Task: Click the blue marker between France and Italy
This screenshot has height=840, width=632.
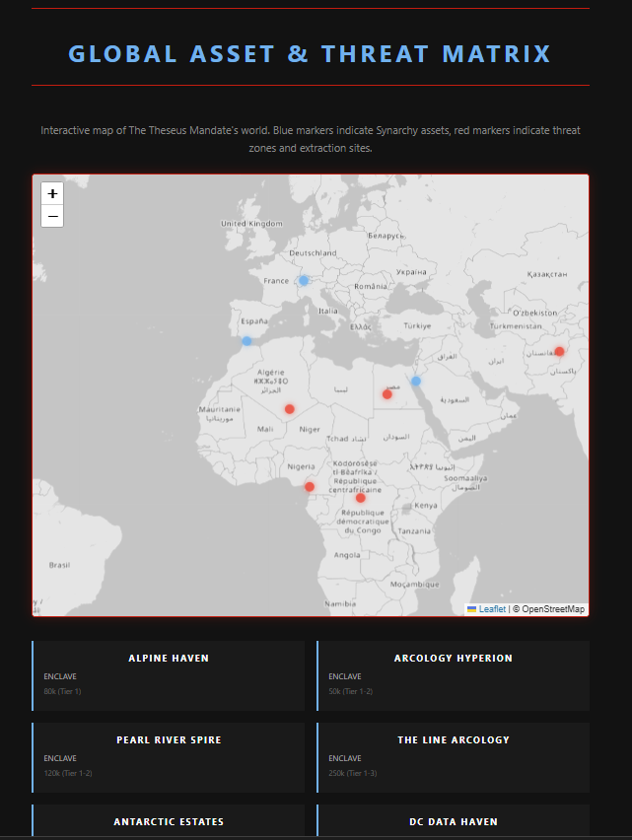Action: (x=304, y=280)
